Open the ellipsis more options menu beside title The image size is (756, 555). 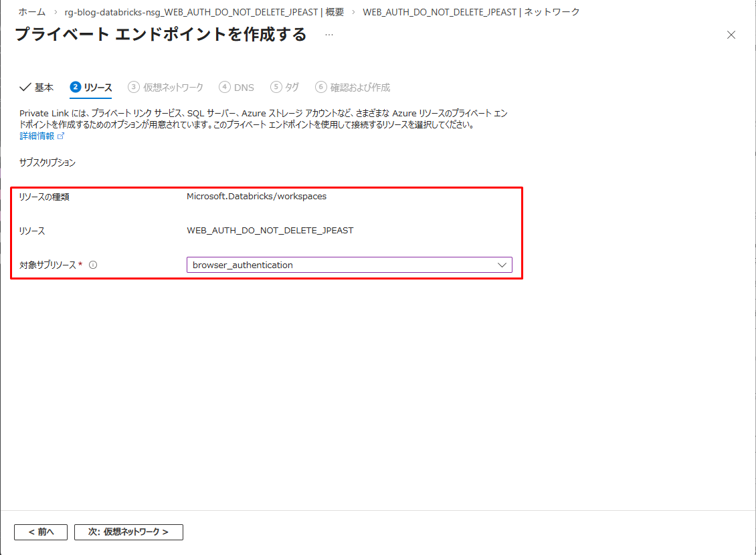click(x=328, y=35)
